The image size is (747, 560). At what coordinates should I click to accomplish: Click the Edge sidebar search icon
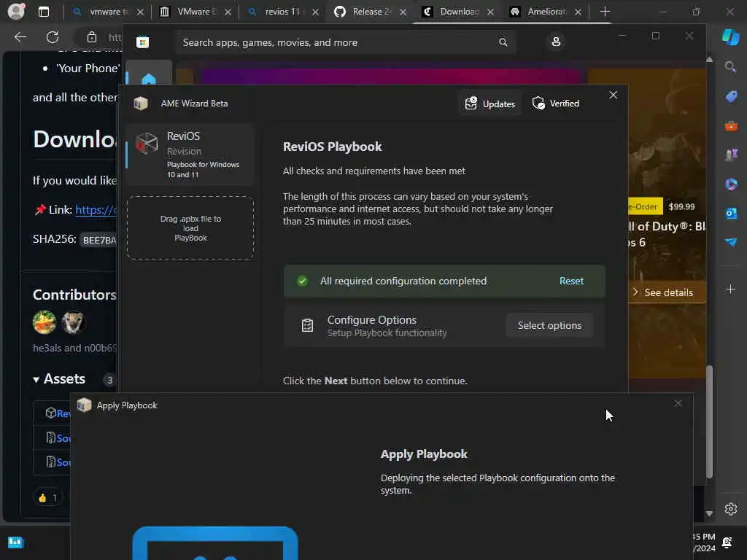pos(730,66)
